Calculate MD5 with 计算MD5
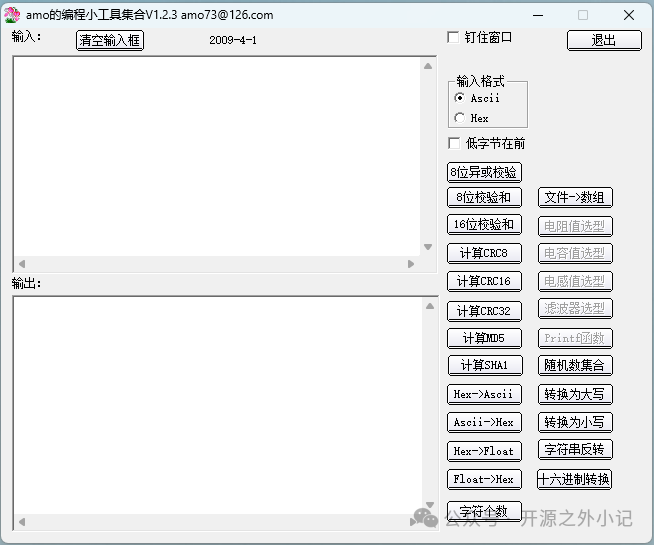 click(x=484, y=338)
